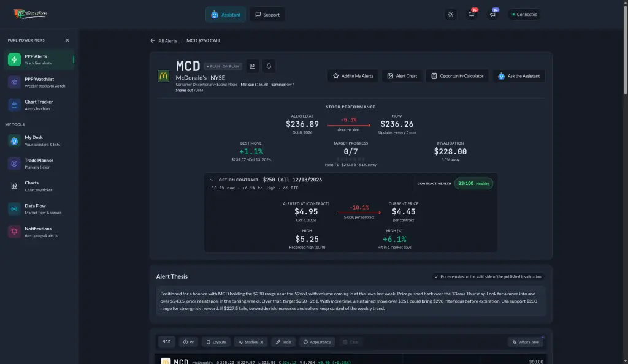The image size is (628, 364).
Task: Open Chart Tracker in sidebar
Action: click(x=39, y=105)
